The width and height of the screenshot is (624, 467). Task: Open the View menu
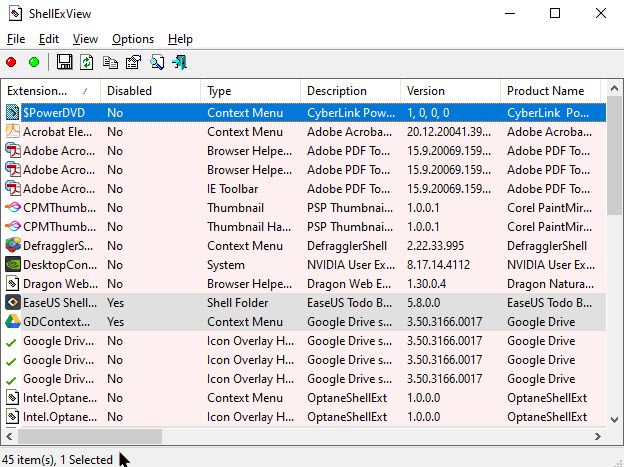[85, 39]
